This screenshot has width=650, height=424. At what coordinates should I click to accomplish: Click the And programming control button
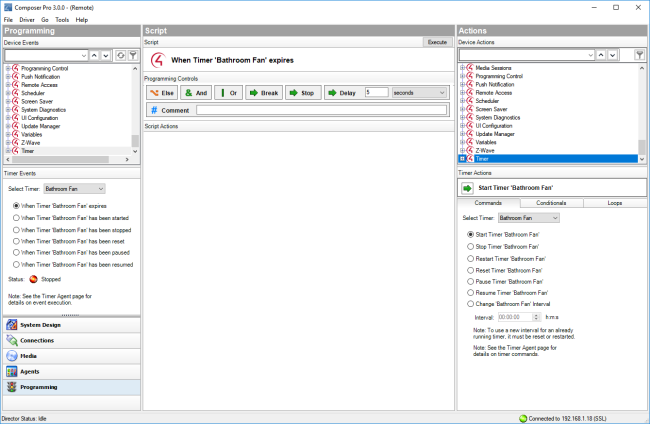[x=196, y=93]
